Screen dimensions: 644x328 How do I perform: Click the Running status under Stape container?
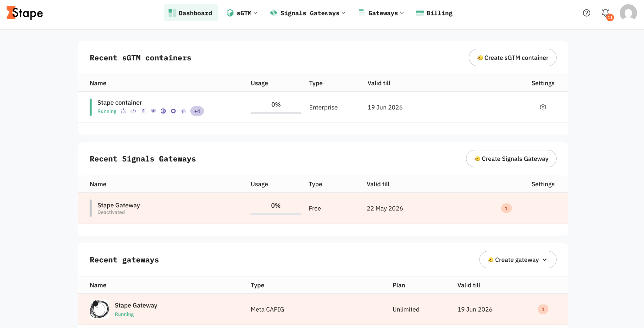click(x=107, y=111)
